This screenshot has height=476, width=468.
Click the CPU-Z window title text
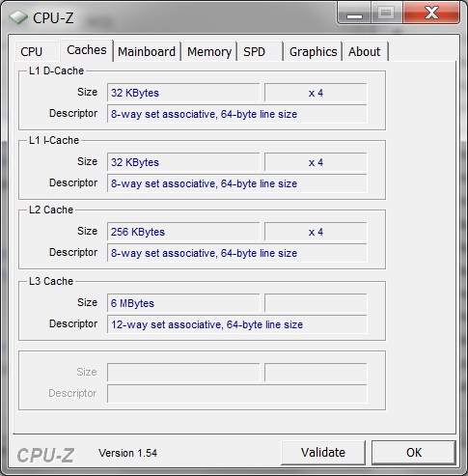pyautogui.click(x=53, y=17)
